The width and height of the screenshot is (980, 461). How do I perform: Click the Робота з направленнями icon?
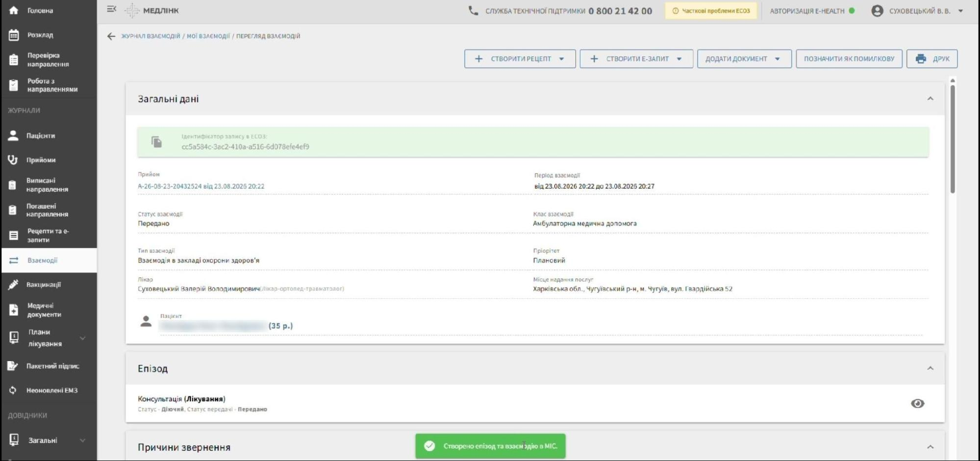[x=14, y=85]
